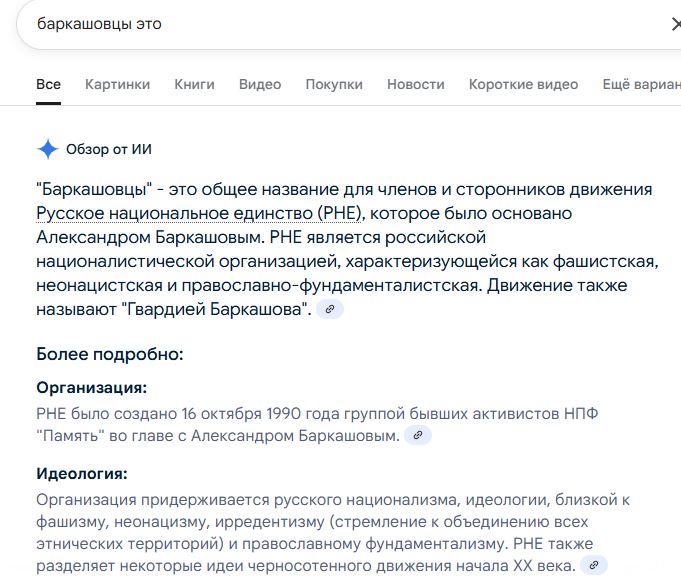This screenshot has height=579, width=681.
Task: Click the text 'неонацистская и православно-фундаменталистская'
Action: click(259, 285)
